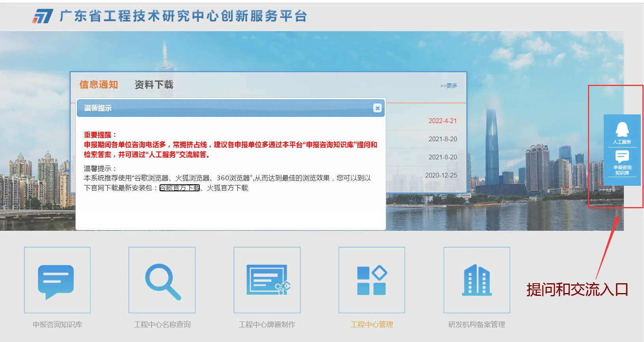Screen dimensions: 644x342
Task: Select the notice dated 2020-12-25
Action: click(441, 176)
